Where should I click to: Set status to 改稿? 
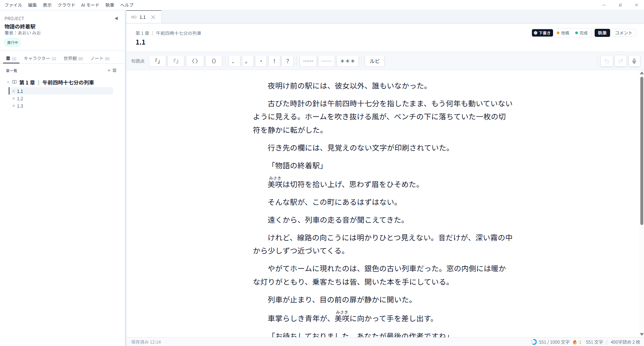pos(563,33)
